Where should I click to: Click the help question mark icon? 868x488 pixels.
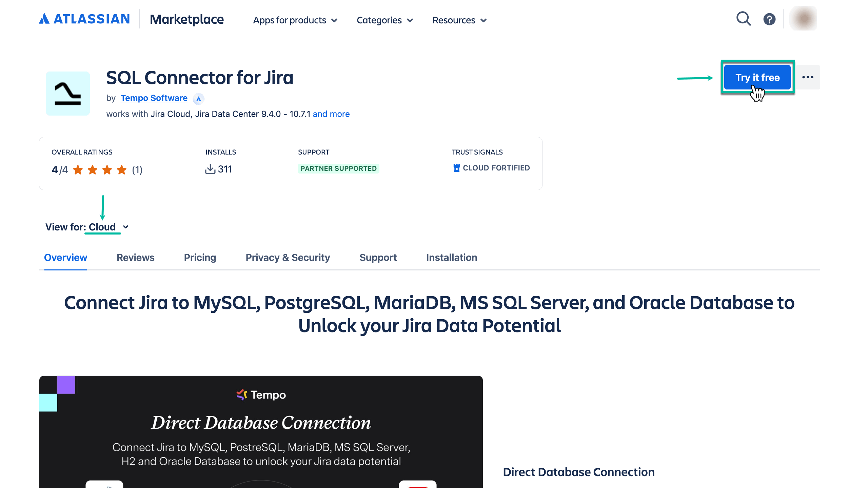pos(769,19)
